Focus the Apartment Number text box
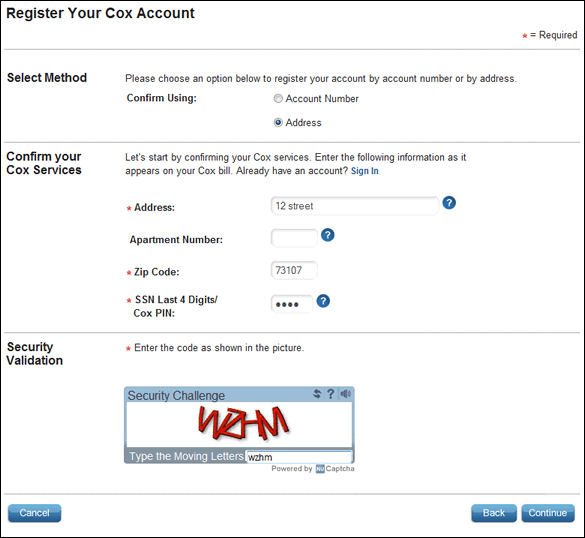585x538 pixels. click(x=294, y=238)
